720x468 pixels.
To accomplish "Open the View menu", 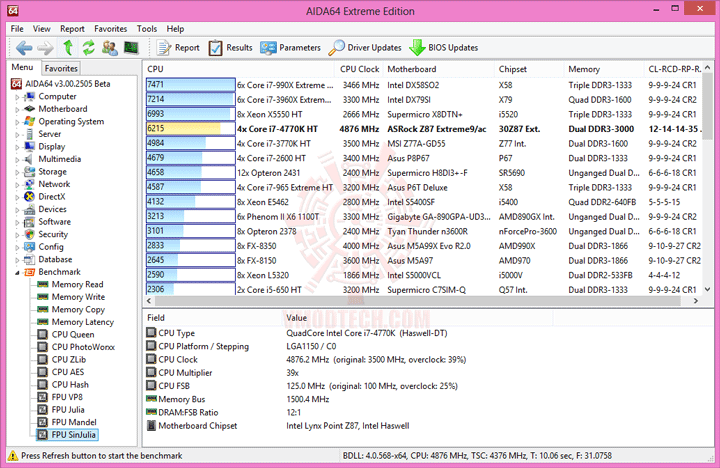I will pyautogui.click(x=41, y=28).
